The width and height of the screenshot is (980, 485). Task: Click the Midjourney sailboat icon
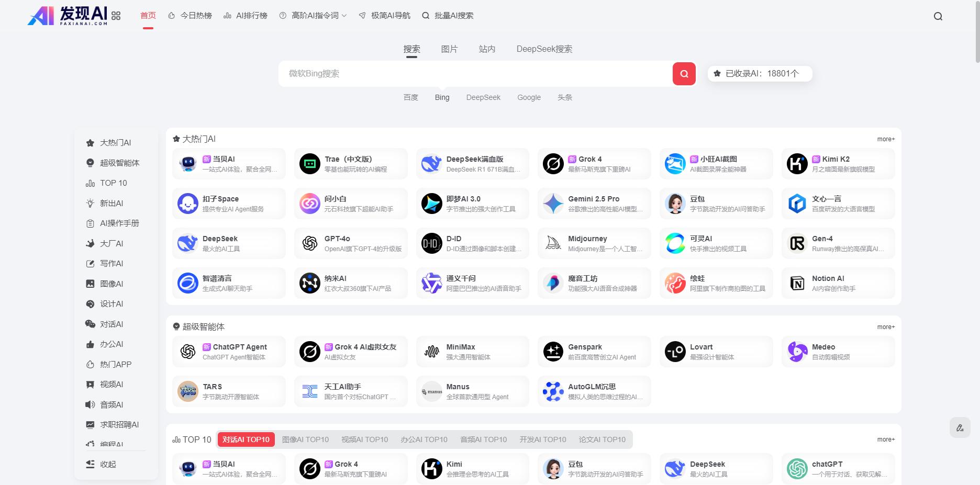coord(553,243)
